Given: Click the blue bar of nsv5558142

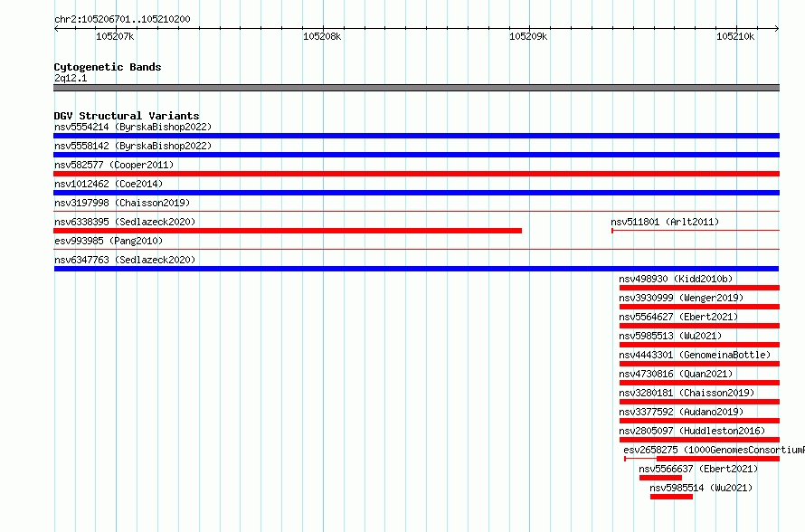Looking at the screenshot, I should pos(416,155).
